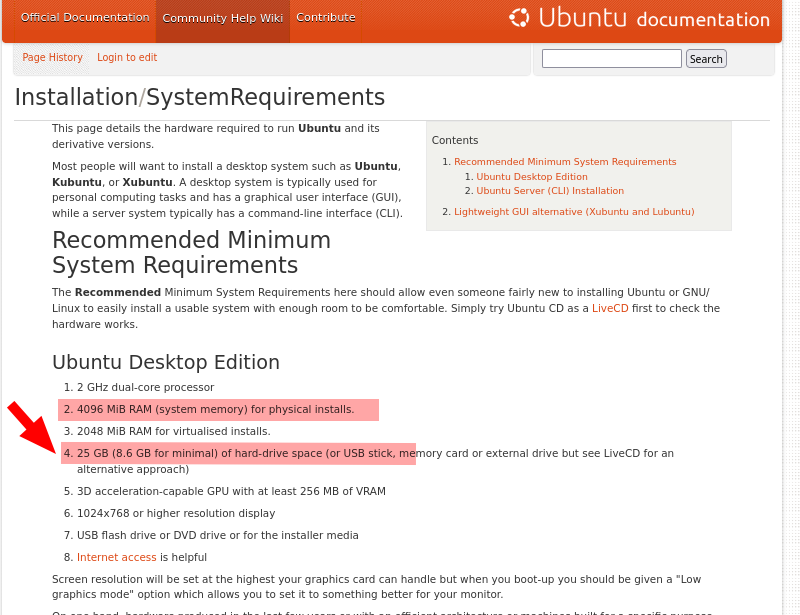This screenshot has height=615, width=800.
Task: Click the Ubuntu Desktop Edition section heading
Action: click(x=165, y=362)
